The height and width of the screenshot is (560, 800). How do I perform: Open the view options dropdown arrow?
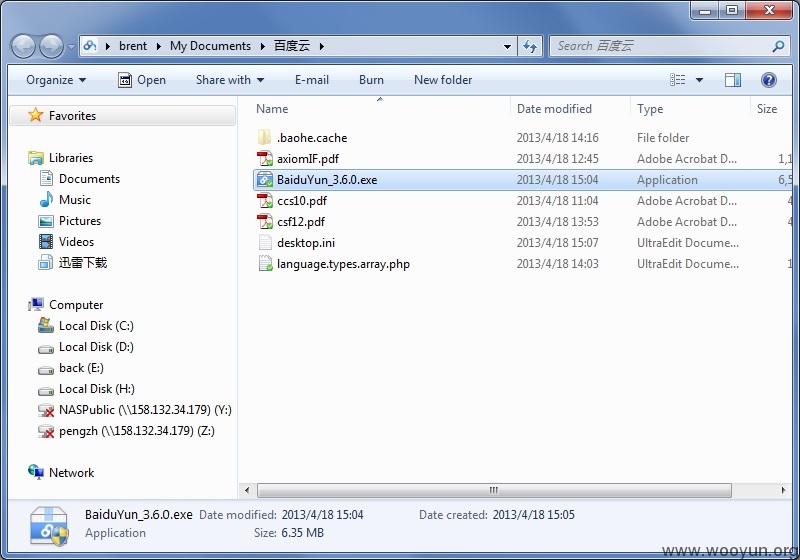(x=699, y=80)
